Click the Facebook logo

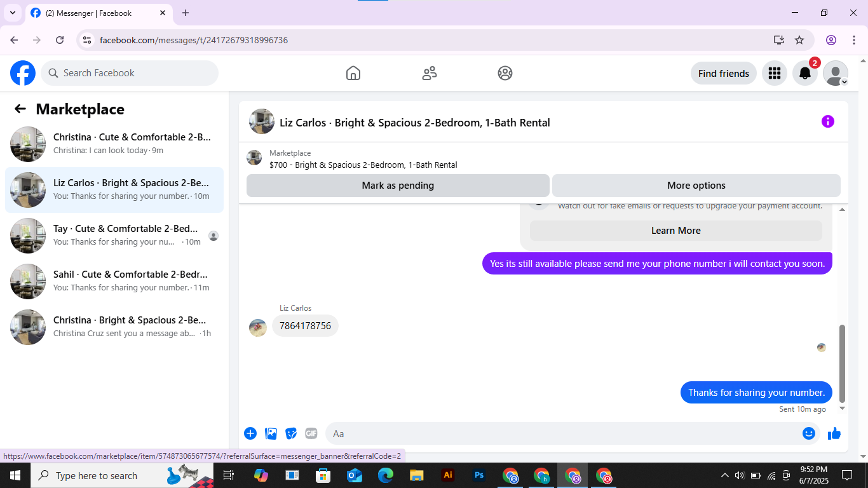[23, 73]
